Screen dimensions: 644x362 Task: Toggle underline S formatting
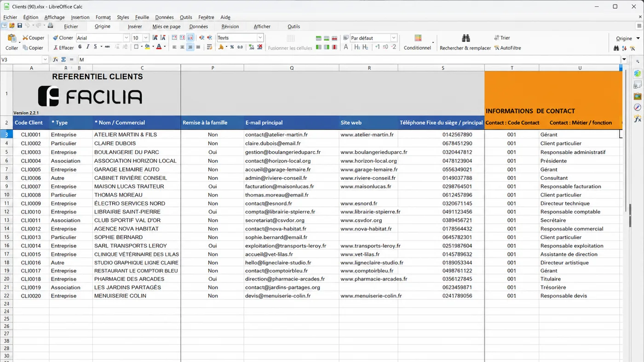(x=95, y=47)
